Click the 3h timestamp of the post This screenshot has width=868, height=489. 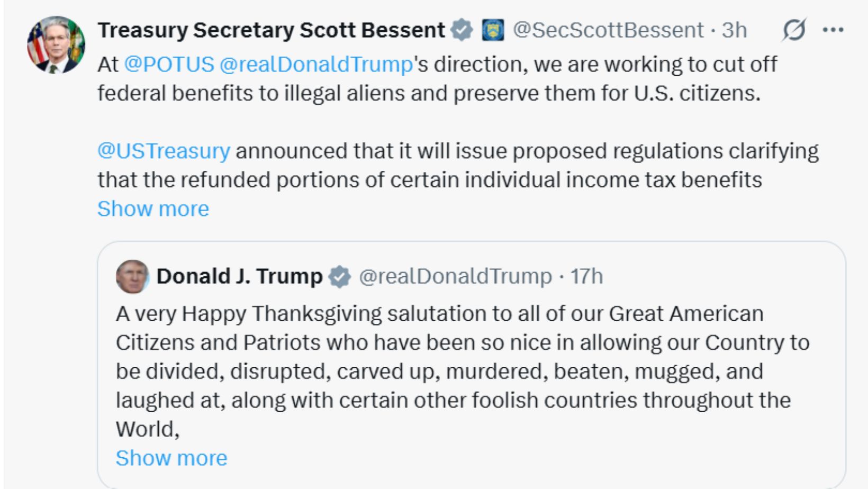point(734,30)
